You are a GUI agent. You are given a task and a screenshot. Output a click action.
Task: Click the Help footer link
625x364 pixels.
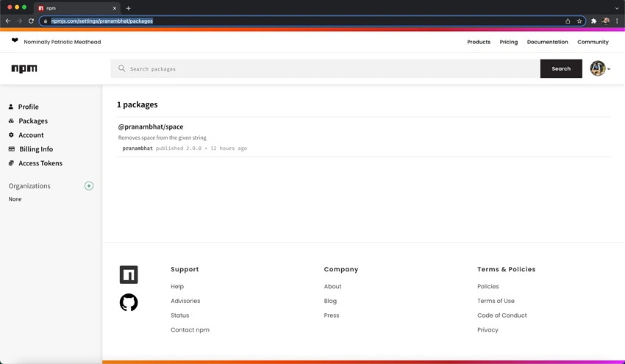click(177, 286)
